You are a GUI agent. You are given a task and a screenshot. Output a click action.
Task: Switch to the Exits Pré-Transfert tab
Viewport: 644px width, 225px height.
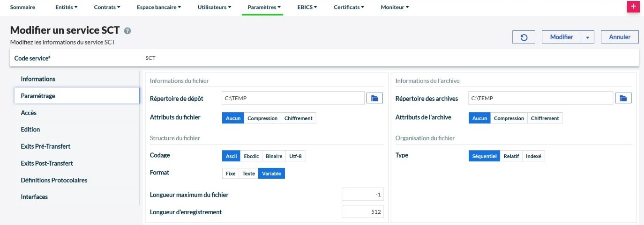[45, 146]
